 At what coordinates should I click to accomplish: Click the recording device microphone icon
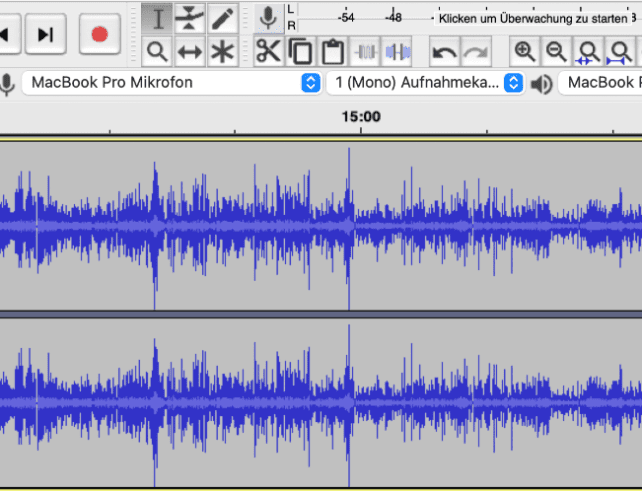[x=7, y=84]
